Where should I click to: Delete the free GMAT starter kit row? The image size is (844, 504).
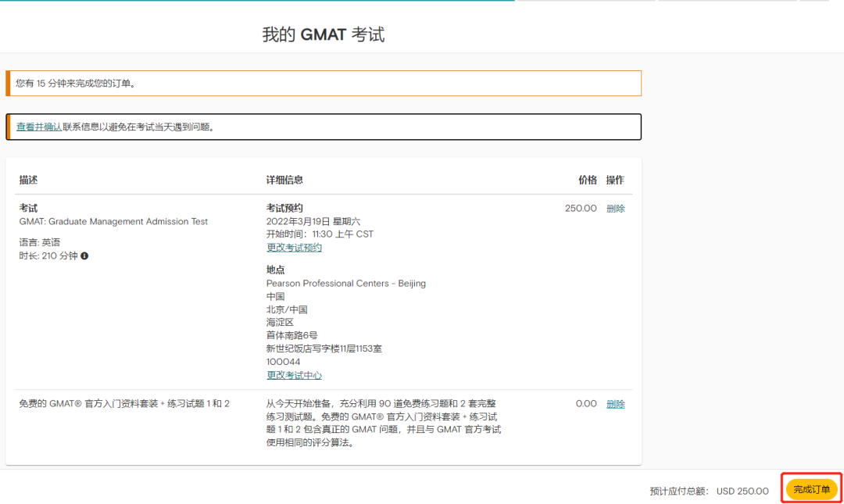615,404
